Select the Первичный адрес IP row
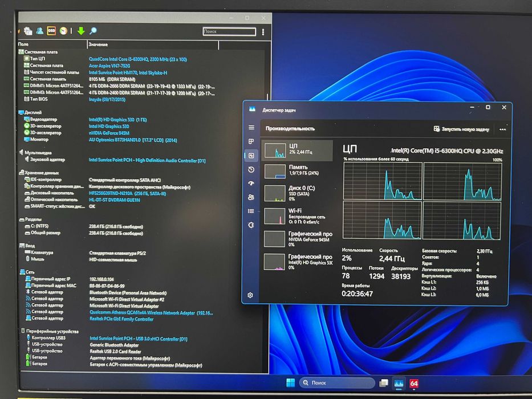Screen dimensions: 532x399 pyautogui.click(x=70, y=279)
